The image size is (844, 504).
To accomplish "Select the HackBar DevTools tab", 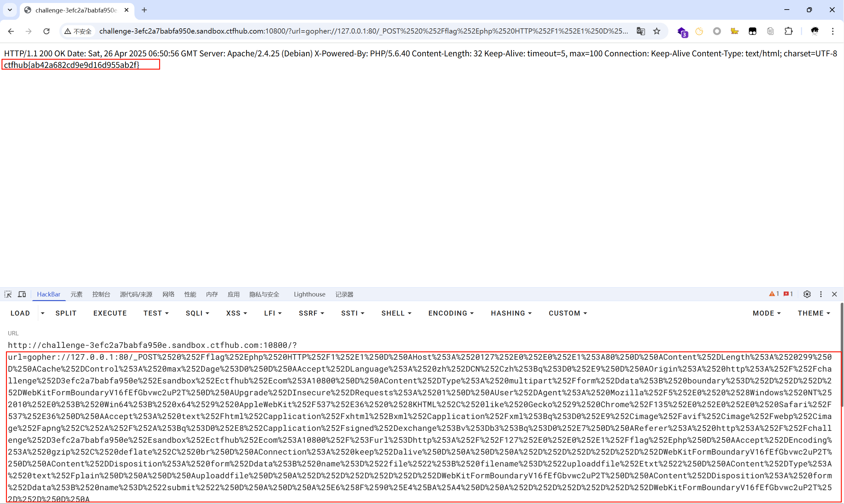I will [x=48, y=294].
